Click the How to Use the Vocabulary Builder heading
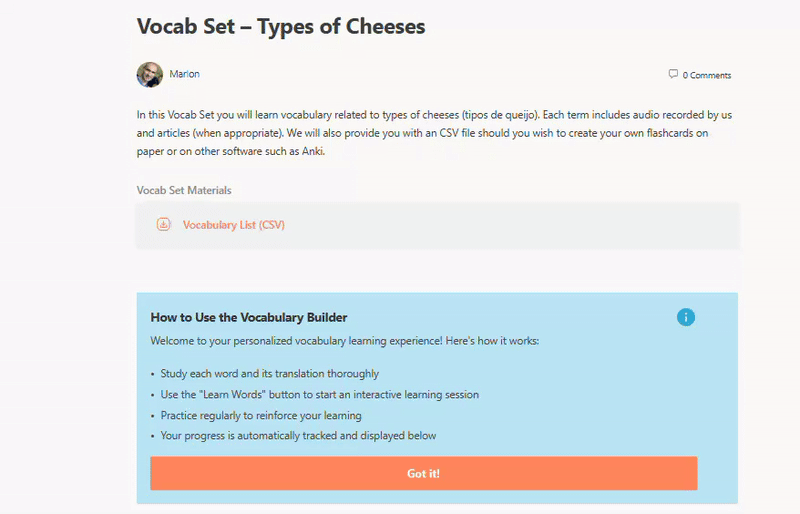This screenshot has width=800, height=514. (x=249, y=318)
